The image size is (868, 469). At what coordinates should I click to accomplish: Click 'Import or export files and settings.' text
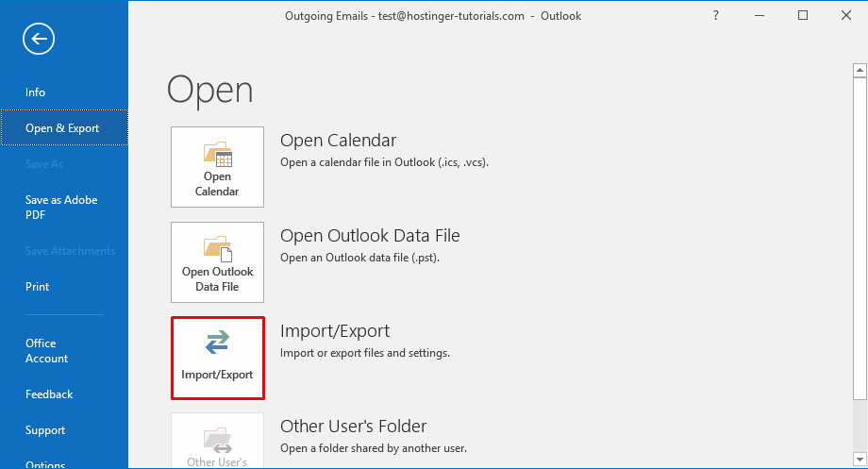pyautogui.click(x=365, y=353)
